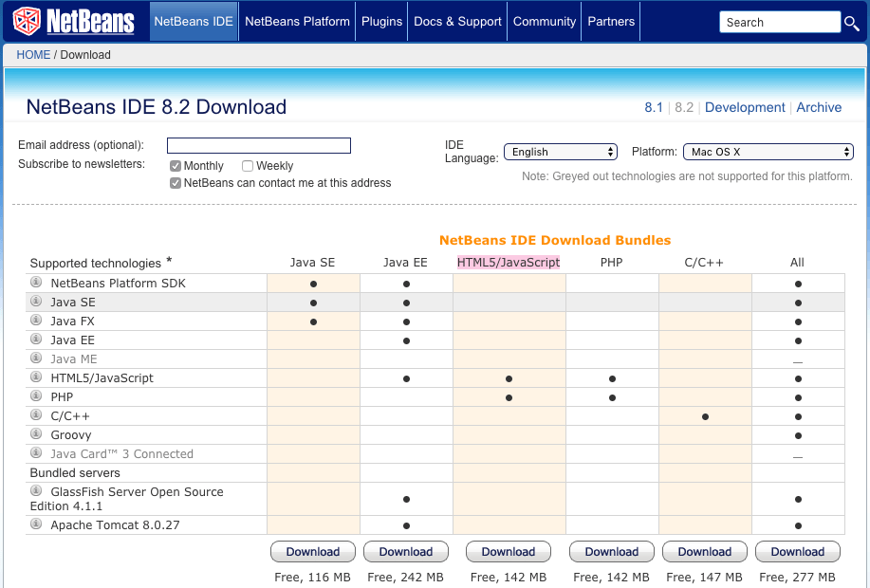
Task: Click the Java EE column header
Action: (x=405, y=263)
